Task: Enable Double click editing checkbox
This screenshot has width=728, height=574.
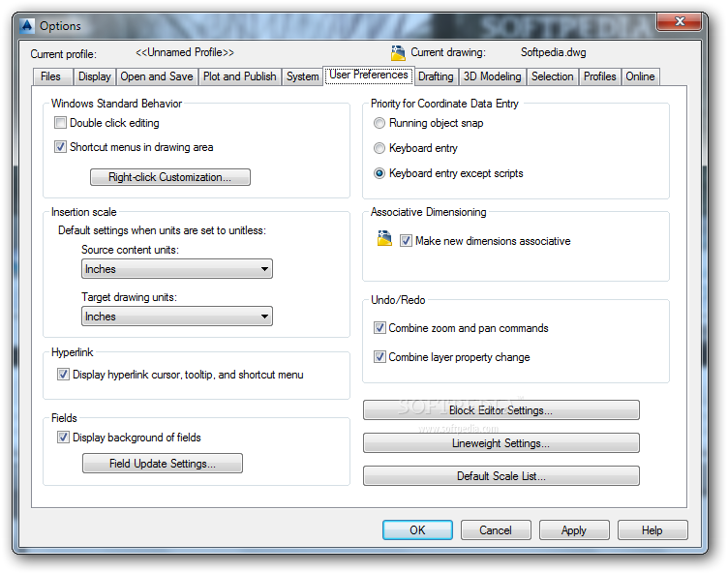Action: (x=60, y=123)
